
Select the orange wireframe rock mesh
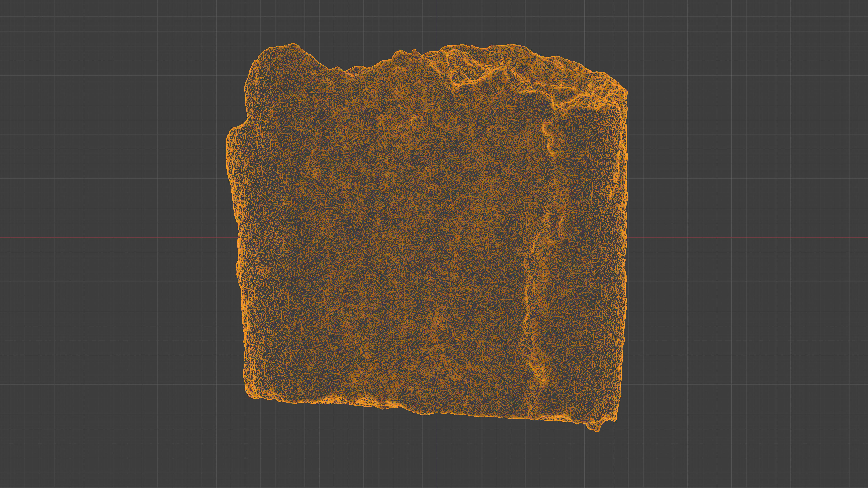click(427, 237)
